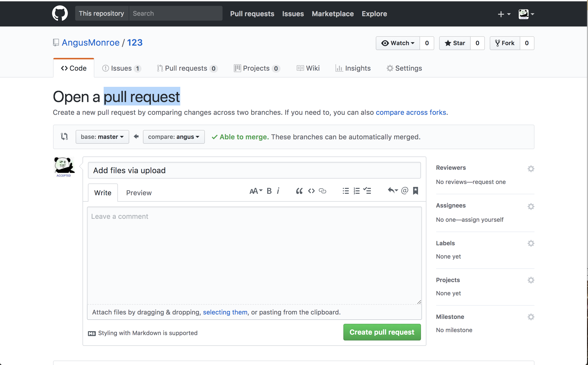Switch to the repository Pull requests tab
This screenshot has height=365, width=588.
(187, 68)
